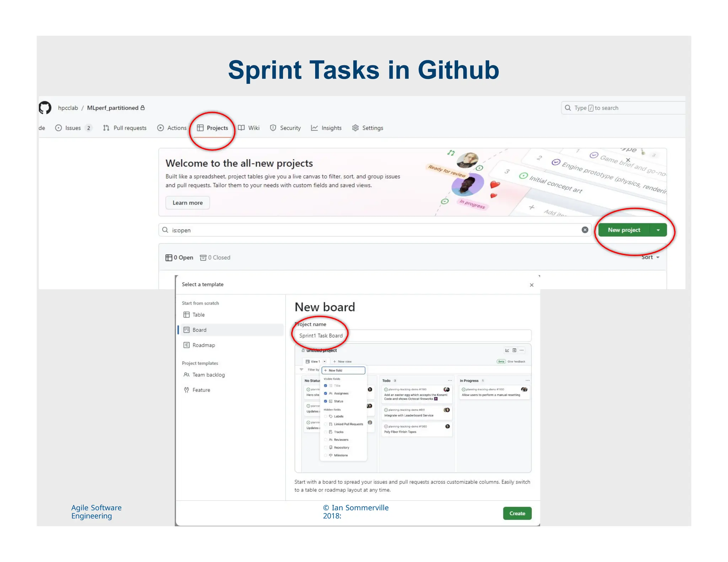Image resolution: width=728 pixels, height=562 pixels.
Task: Click the green Create button
Action: click(517, 513)
